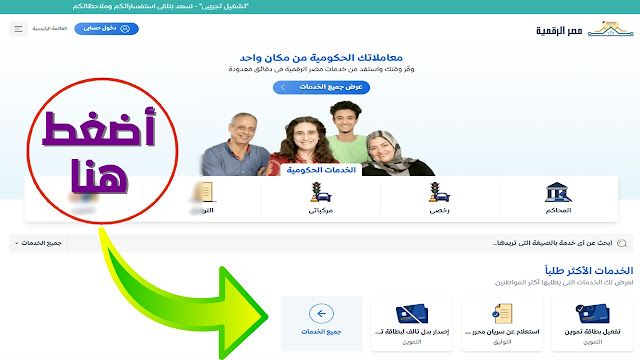Screen dimensions: 640x360
Task: Open the الخدمات الحكومية tab
Action: [321, 170]
